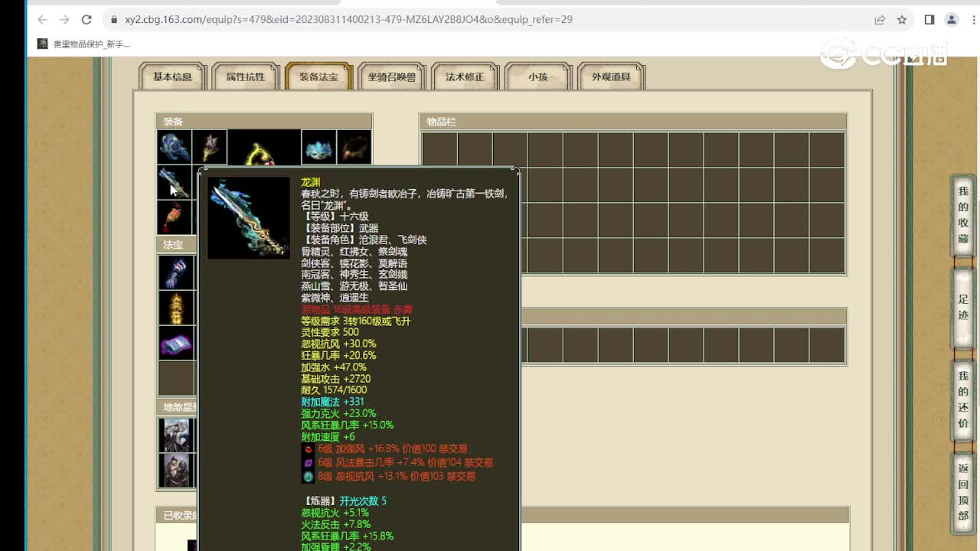The image size is (980, 551).
Task: Click the 狂暴几率 +20.6% line
Action: tap(338, 356)
